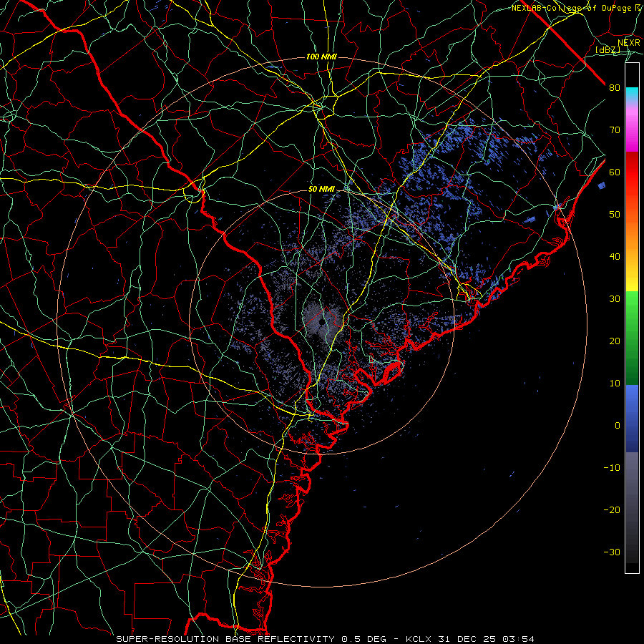Click the "NEXR" label above the legend
This screenshot has width=644, height=644.
(629, 42)
